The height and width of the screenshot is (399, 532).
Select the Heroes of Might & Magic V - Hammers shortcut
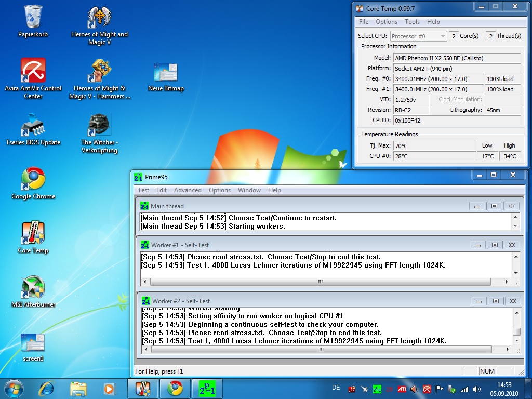(99, 79)
